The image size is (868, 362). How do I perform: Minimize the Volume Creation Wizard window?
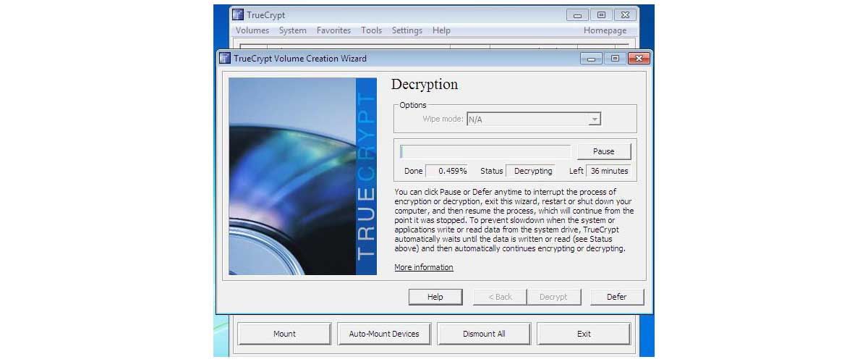[592, 59]
